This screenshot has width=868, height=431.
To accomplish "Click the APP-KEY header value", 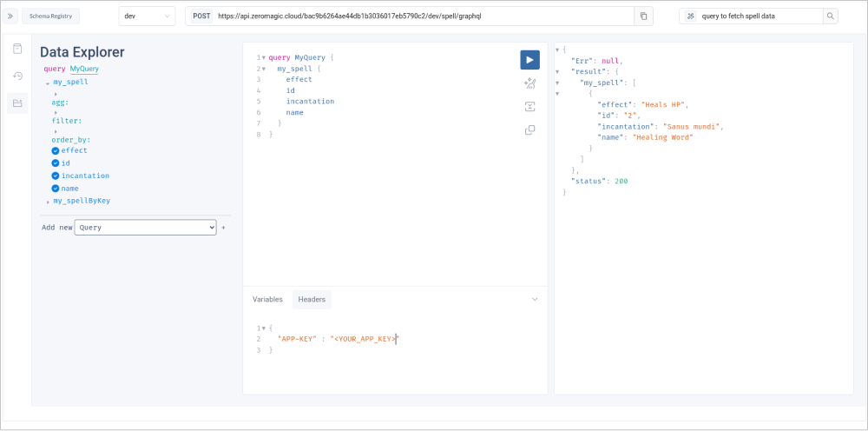I will pos(365,339).
